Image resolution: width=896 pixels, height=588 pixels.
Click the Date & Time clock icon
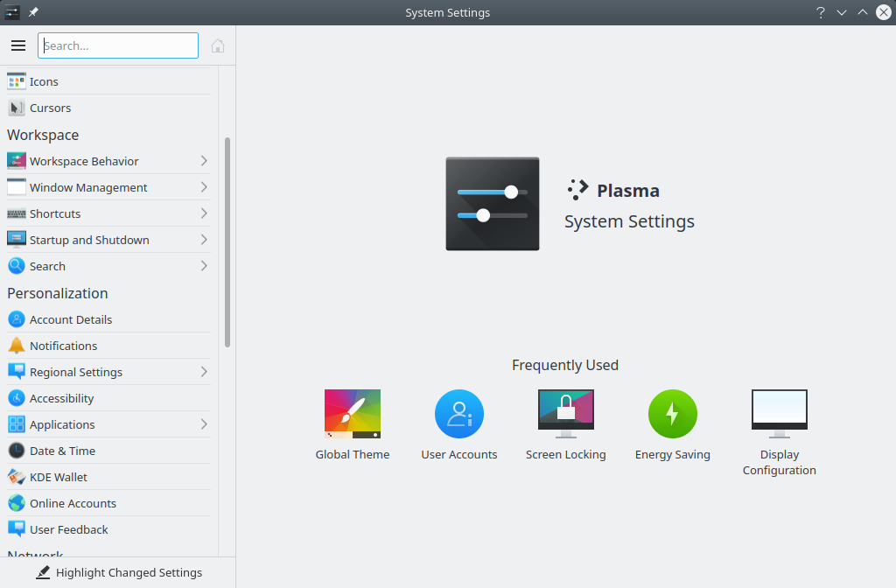[17, 451]
